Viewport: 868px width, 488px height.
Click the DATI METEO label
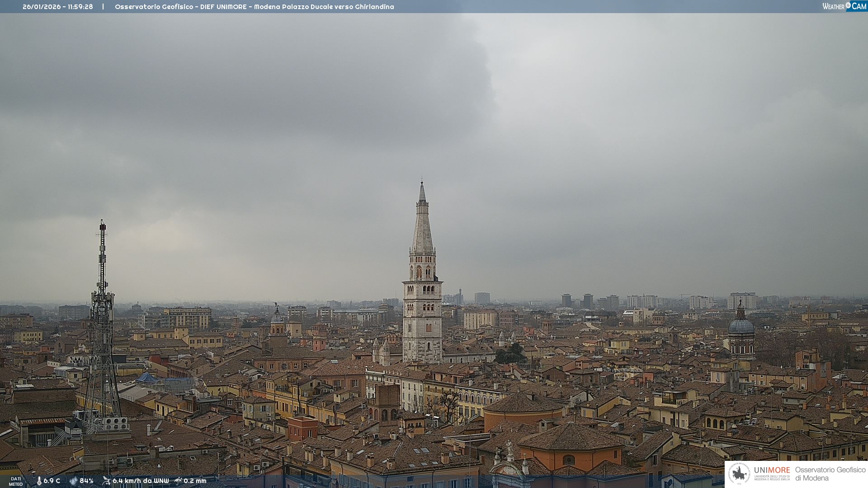pos(16,481)
